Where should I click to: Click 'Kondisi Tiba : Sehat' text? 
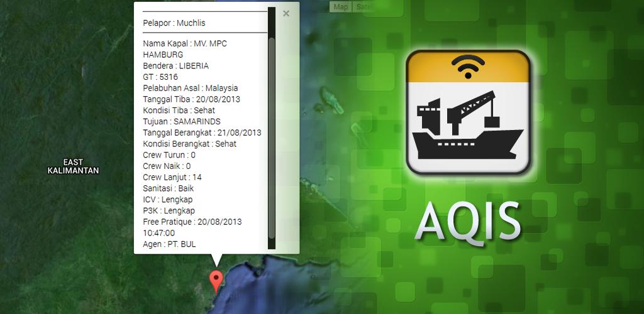click(x=179, y=111)
